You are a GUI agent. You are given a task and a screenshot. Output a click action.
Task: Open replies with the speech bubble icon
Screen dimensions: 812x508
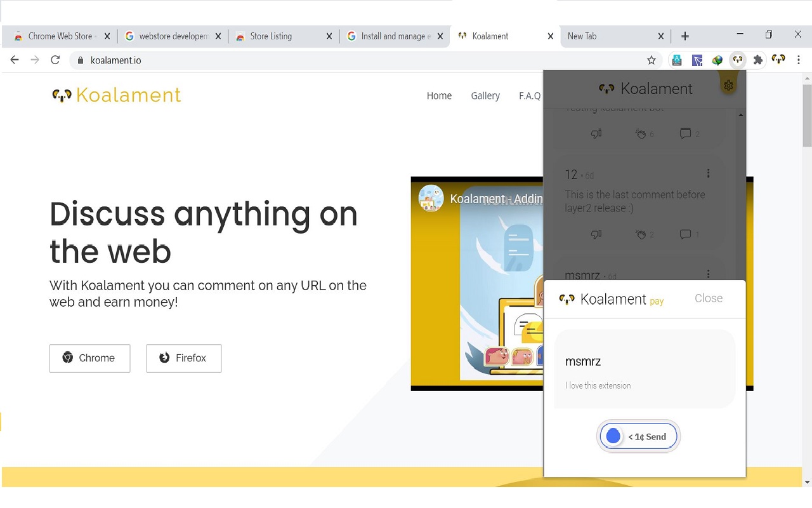point(685,234)
